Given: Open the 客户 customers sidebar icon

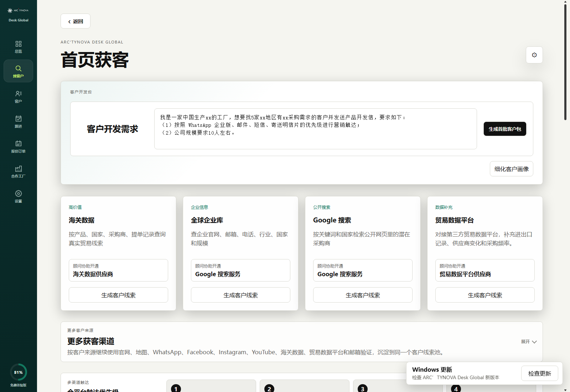Looking at the screenshot, I should click(18, 96).
